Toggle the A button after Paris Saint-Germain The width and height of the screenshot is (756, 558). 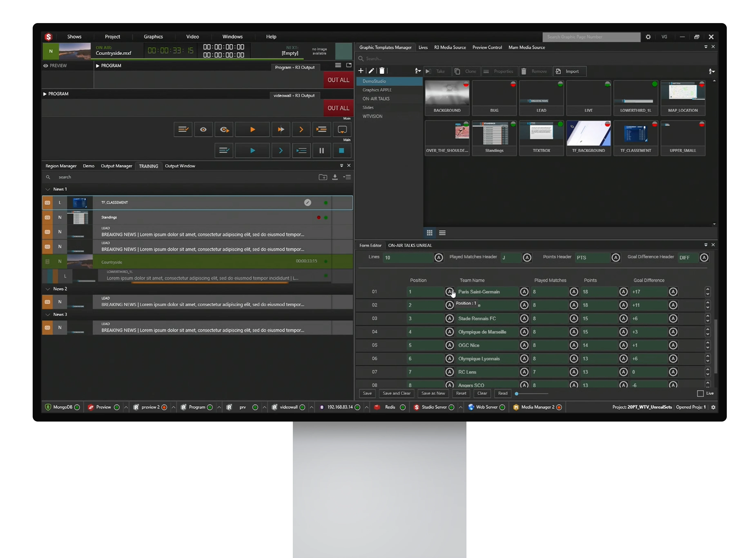pos(524,292)
